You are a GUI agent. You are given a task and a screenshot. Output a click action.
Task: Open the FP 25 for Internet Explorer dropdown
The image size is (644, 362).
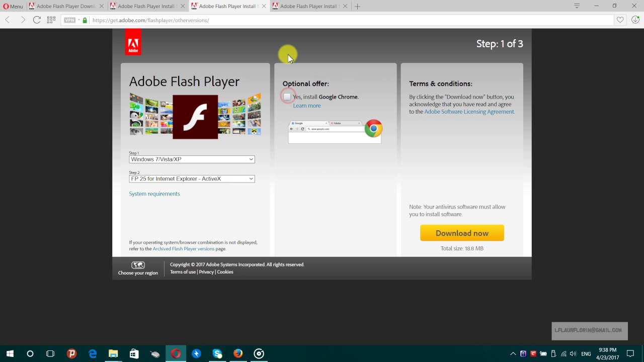click(x=192, y=179)
